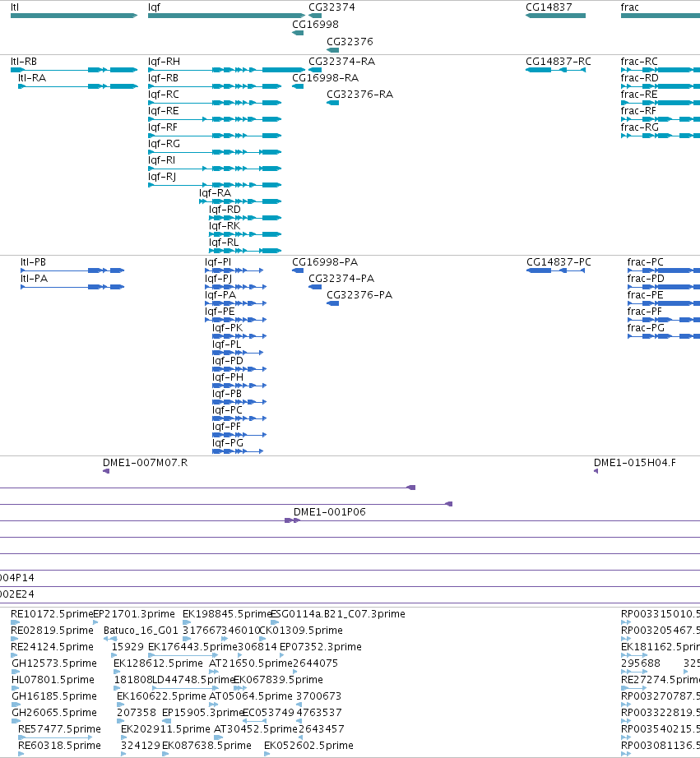The width and height of the screenshot is (700, 758).
Task: Select the EK198845.5prime EST label
Action: click(x=227, y=614)
